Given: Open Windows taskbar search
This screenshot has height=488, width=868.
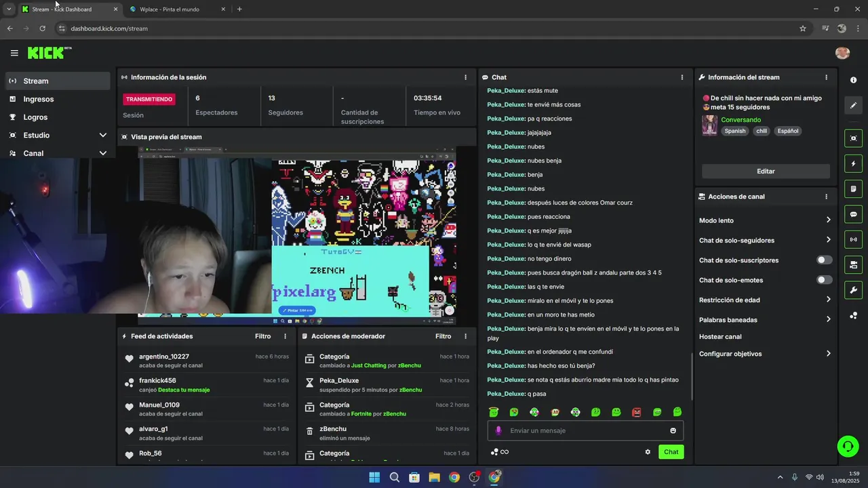Looking at the screenshot, I should click(x=394, y=477).
